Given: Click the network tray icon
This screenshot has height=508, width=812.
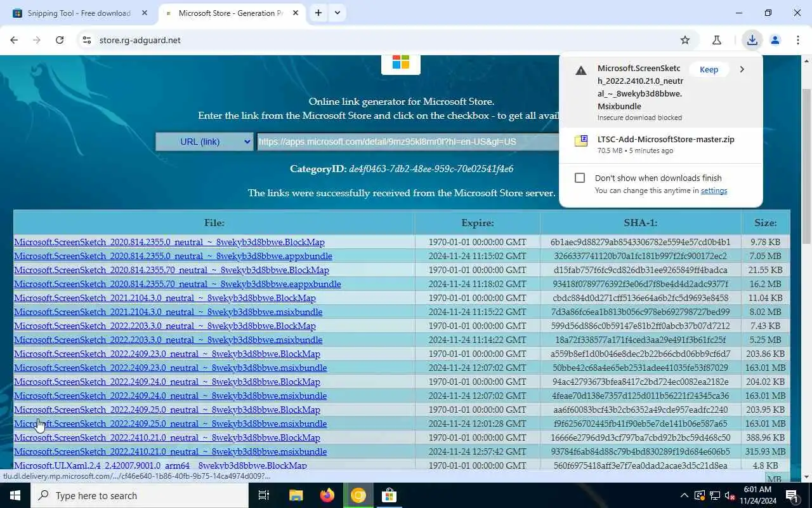Looking at the screenshot, I should tap(714, 495).
